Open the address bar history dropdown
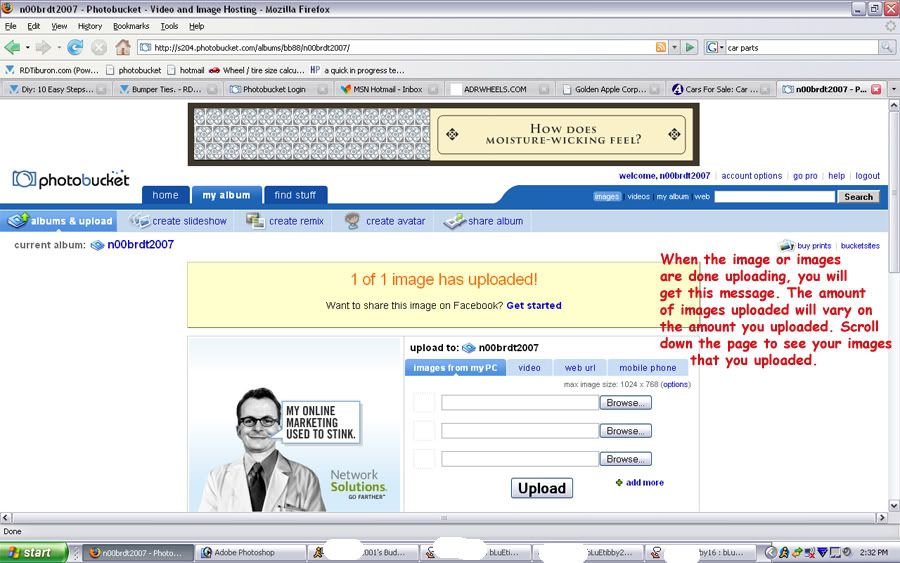 tap(674, 47)
